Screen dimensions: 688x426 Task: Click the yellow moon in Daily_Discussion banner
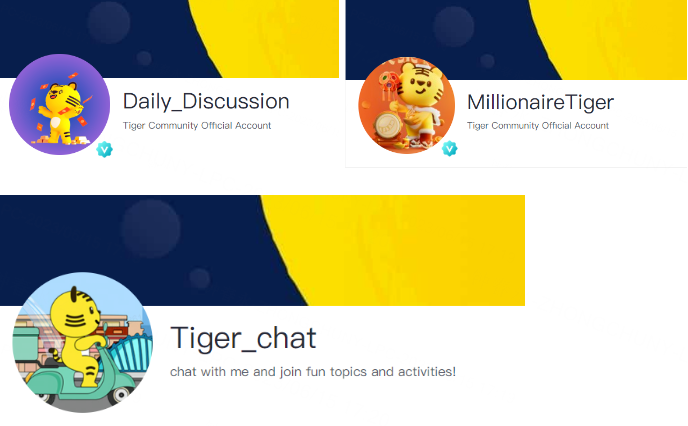pos(272,37)
